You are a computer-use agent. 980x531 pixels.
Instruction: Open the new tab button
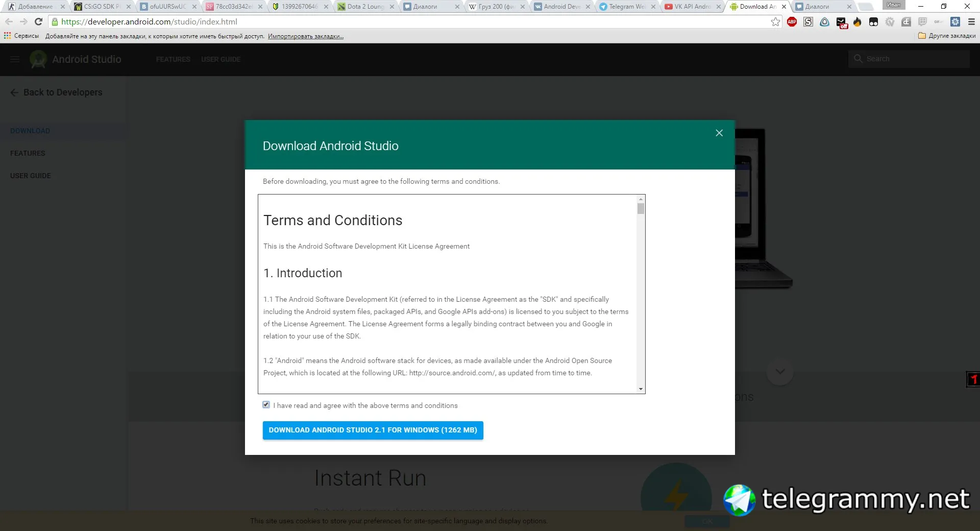866,7
